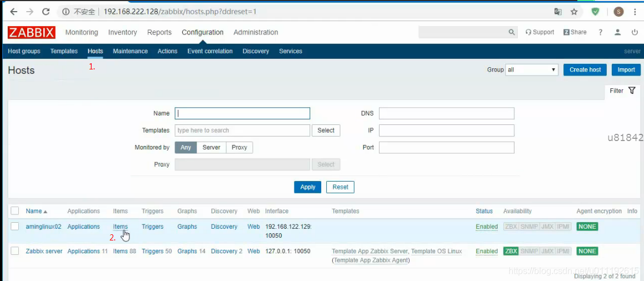This screenshot has height=281, width=644.
Task: Open the Share link
Action: [575, 32]
